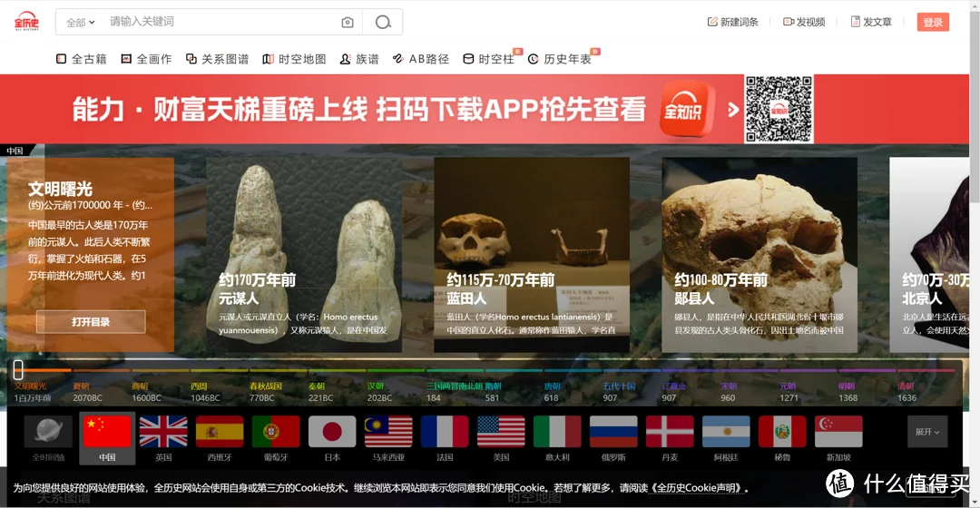This screenshot has height=508, width=980.
Task: Select 清朝 1636 on timeline
Action: click(906, 392)
